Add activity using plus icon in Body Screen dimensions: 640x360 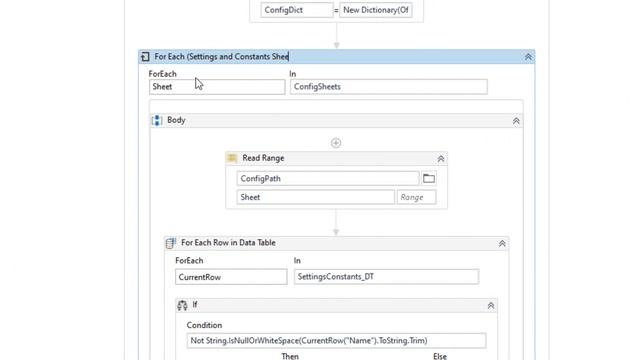click(x=336, y=143)
